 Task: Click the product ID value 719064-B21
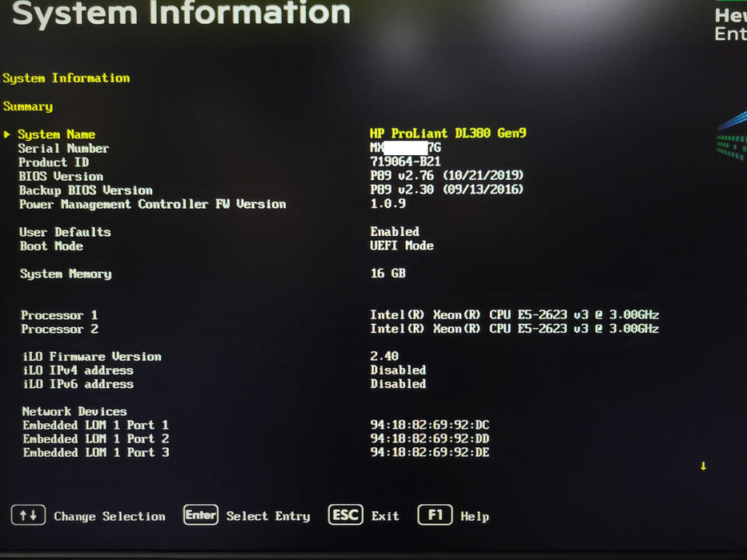pyautogui.click(x=405, y=162)
